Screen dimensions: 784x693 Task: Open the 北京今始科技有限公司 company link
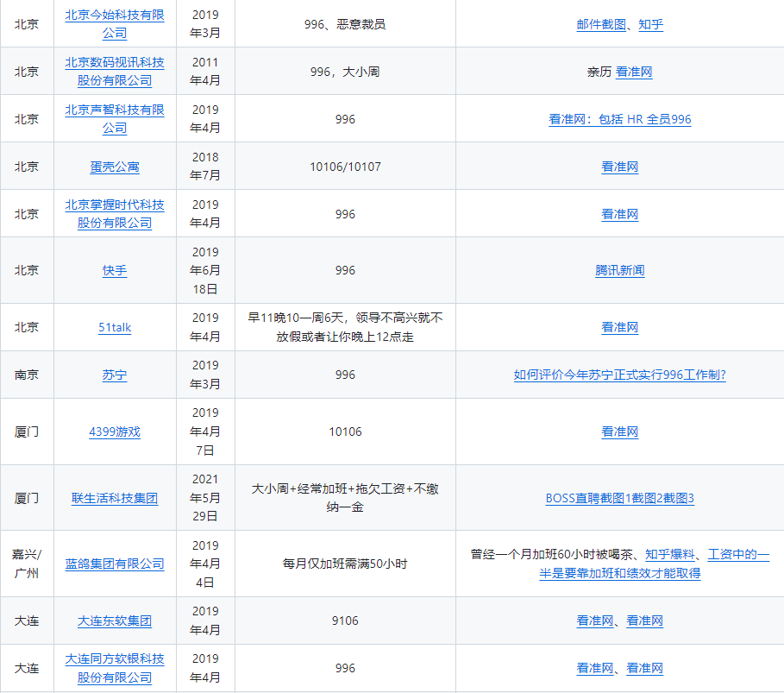coord(115,24)
